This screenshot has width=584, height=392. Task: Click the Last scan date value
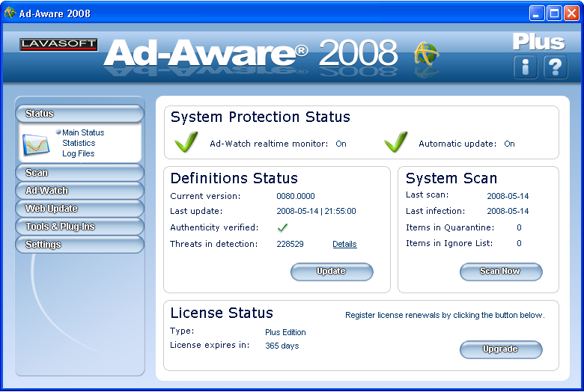click(x=508, y=196)
